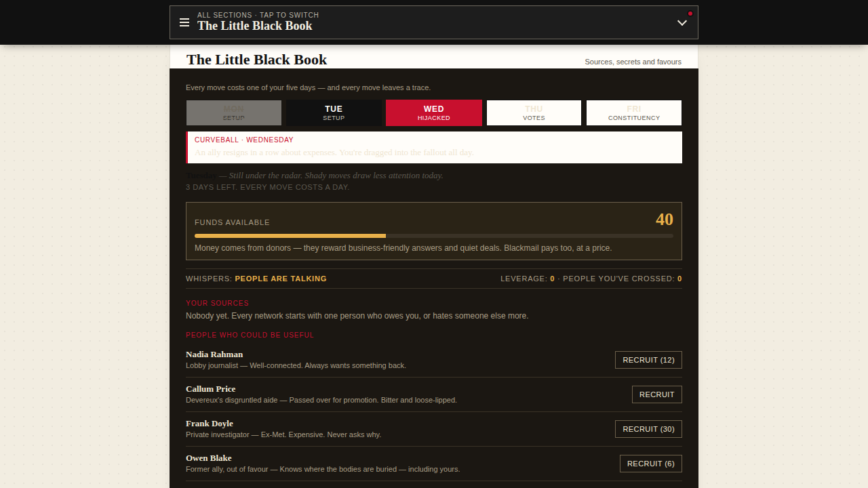Image resolution: width=868 pixels, height=488 pixels.
Task: Click the name Frank Doyle
Action: coord(210,424)
